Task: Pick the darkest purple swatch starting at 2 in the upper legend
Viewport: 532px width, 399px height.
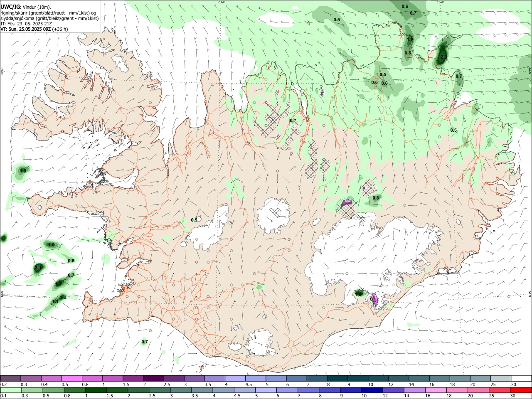Action: pos(153,378)
